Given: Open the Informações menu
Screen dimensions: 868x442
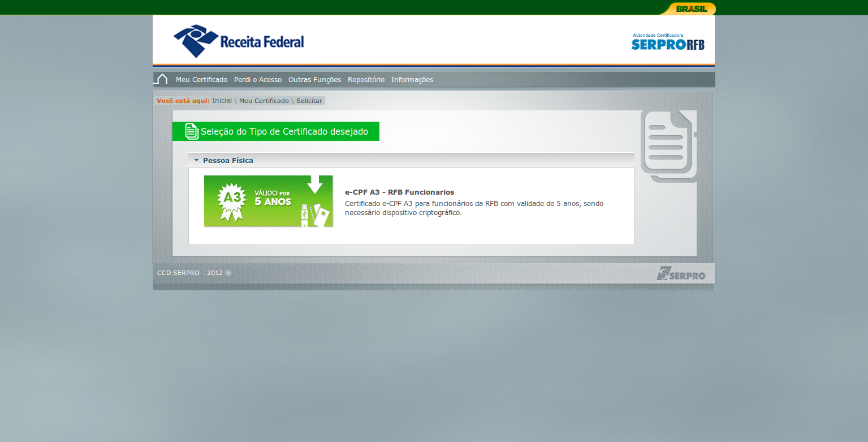Looking at the screenshot, I should click(x=412, y=80).
